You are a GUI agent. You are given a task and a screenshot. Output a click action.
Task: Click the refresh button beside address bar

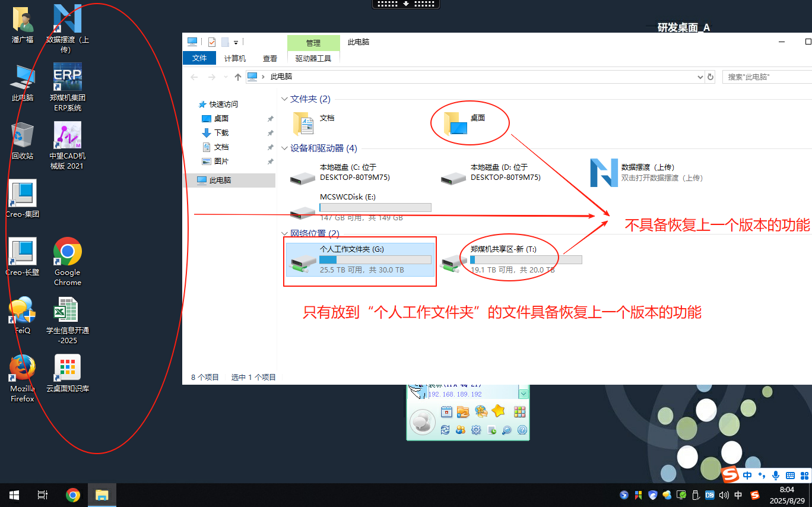710,77
